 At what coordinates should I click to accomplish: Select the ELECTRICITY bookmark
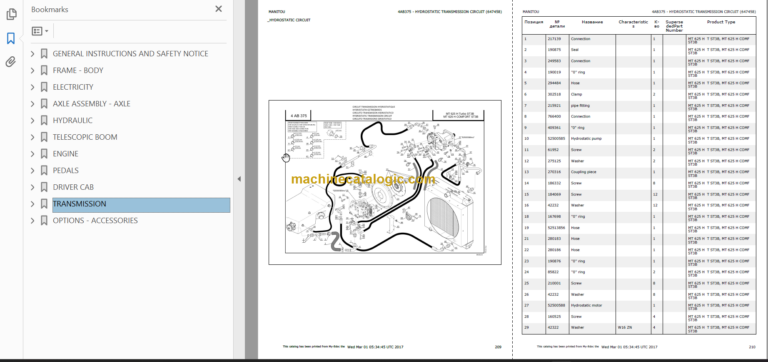tap(73, 87)
